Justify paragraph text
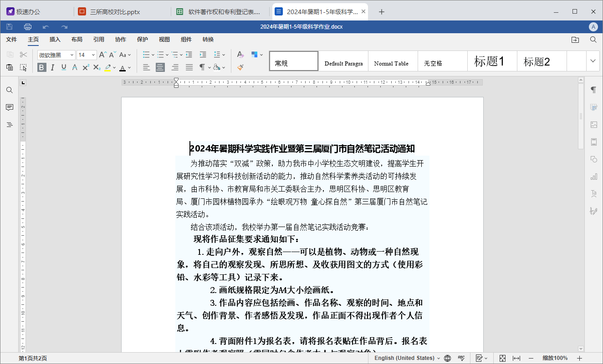 click(x=189, y=67)
